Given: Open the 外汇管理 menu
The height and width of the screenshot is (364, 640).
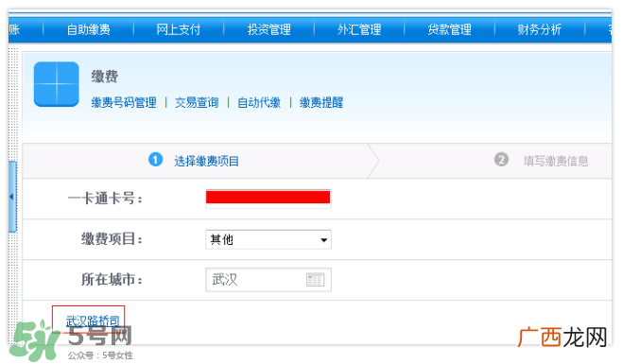Looking at the screenshot, I should pos(359,29).
